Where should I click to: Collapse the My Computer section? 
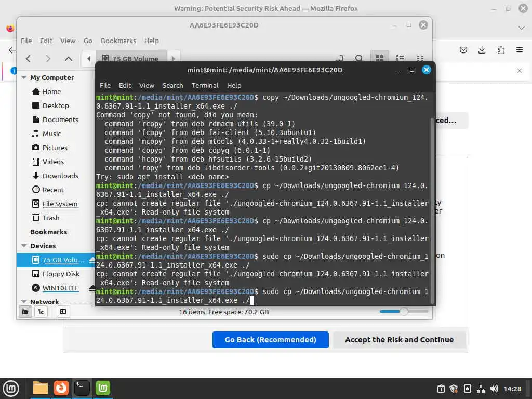point(24,77)
